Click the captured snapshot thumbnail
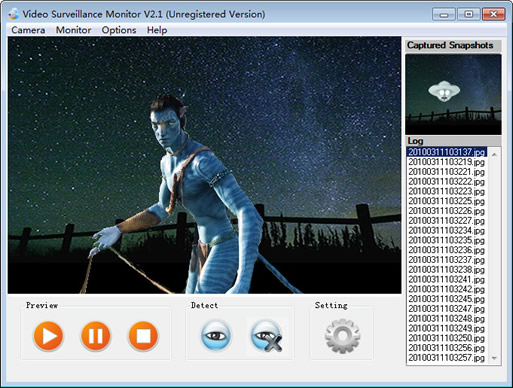 [x=453, y=94]
